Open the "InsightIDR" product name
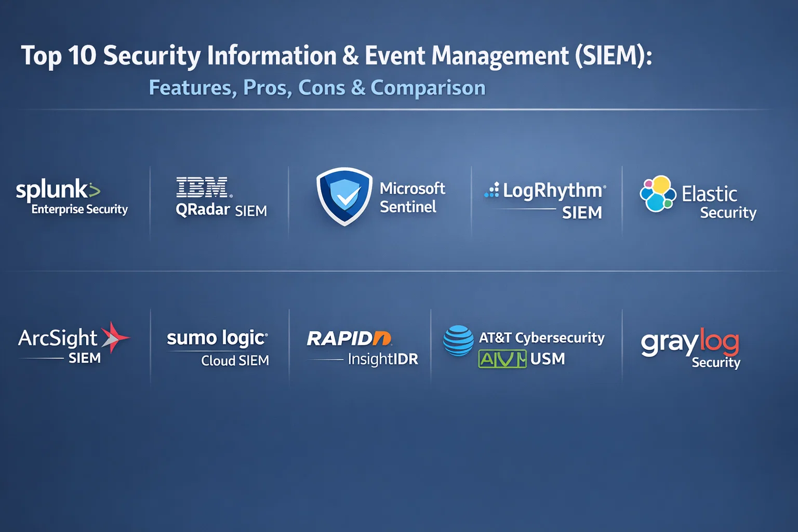The height and width of the screenshot is (532, 798). 383,359
